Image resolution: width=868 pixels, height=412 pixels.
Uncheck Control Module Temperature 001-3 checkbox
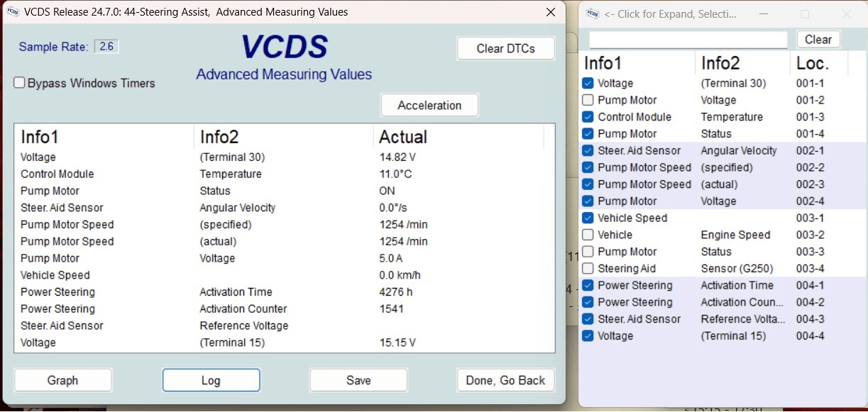[588, 117]
